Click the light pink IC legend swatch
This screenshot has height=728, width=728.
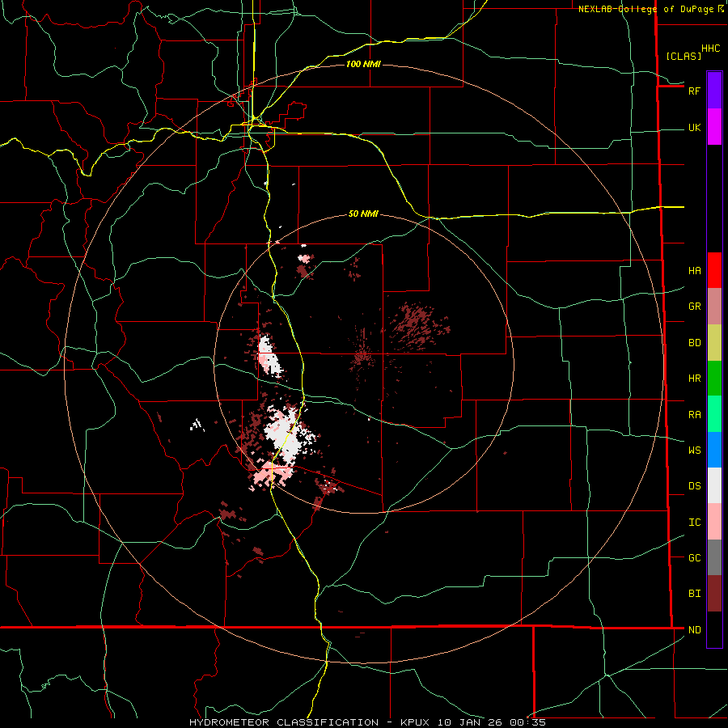pos(714,522)
